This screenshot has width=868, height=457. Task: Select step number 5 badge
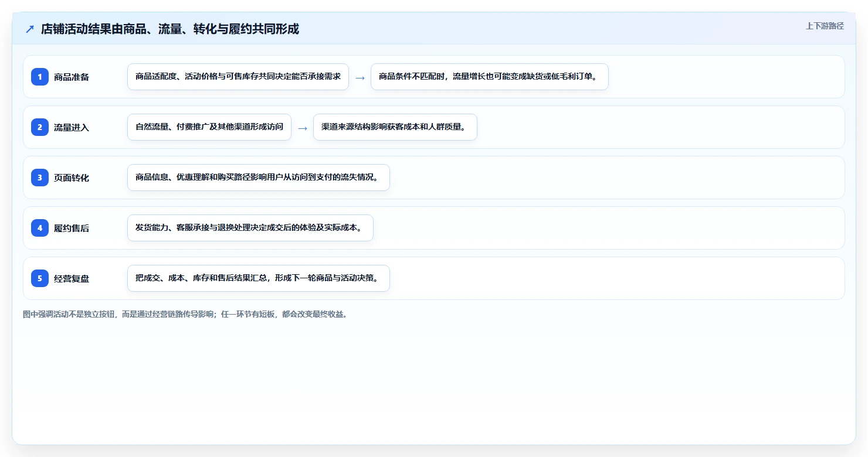pos(40,278)
